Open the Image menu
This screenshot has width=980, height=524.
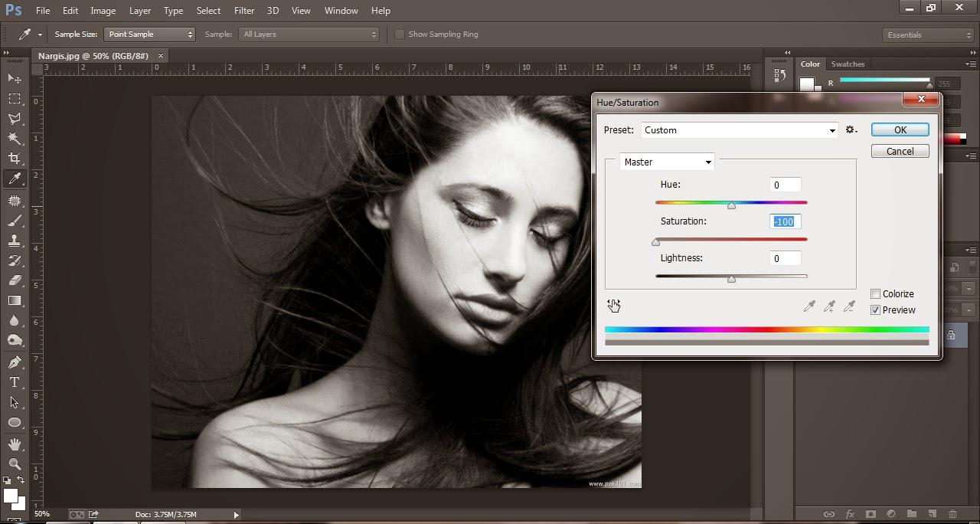tap(103, 10)
